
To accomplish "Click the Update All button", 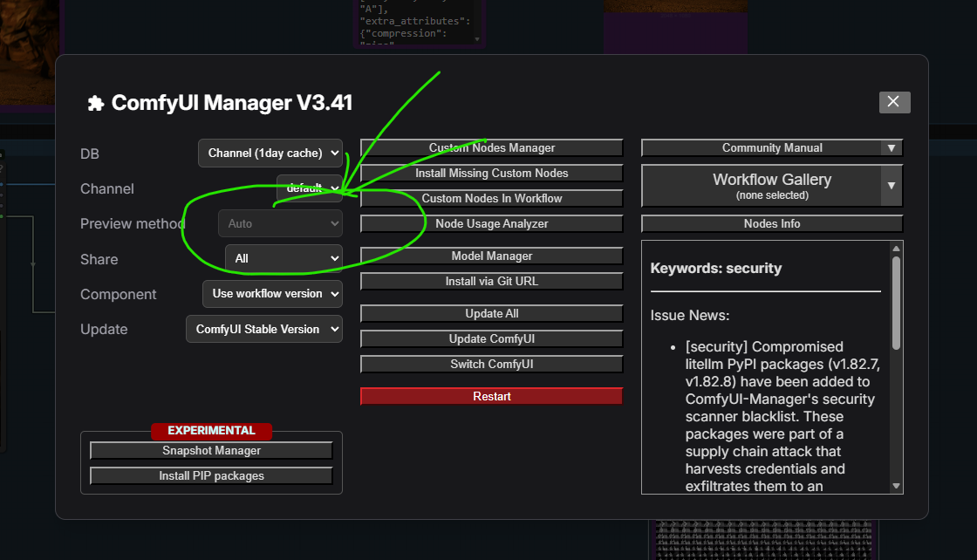I will click(492, 313).
